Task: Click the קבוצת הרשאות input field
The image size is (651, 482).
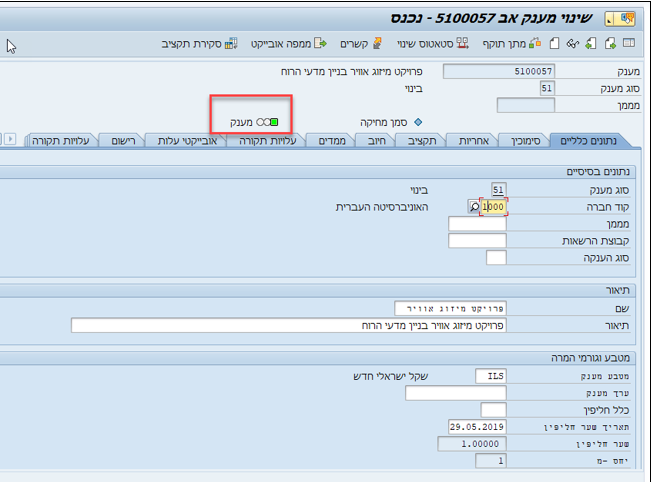Action: pos(477,241)
